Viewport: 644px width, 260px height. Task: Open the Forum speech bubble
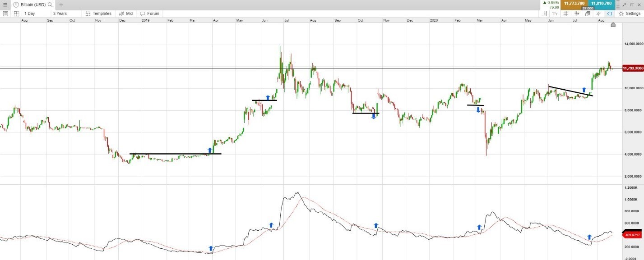tap(149, 14)
